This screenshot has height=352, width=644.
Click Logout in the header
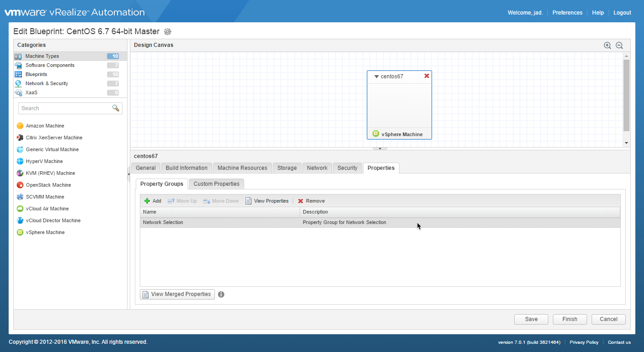tap(622, 13)
